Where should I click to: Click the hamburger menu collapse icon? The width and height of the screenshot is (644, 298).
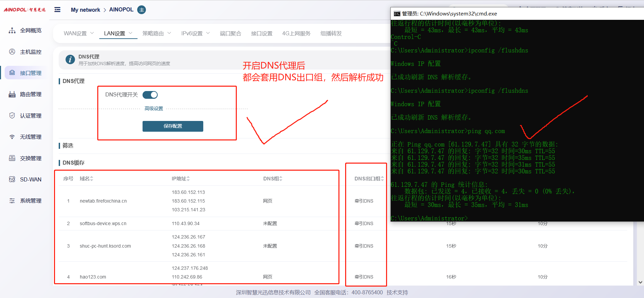tap(57, 10)
